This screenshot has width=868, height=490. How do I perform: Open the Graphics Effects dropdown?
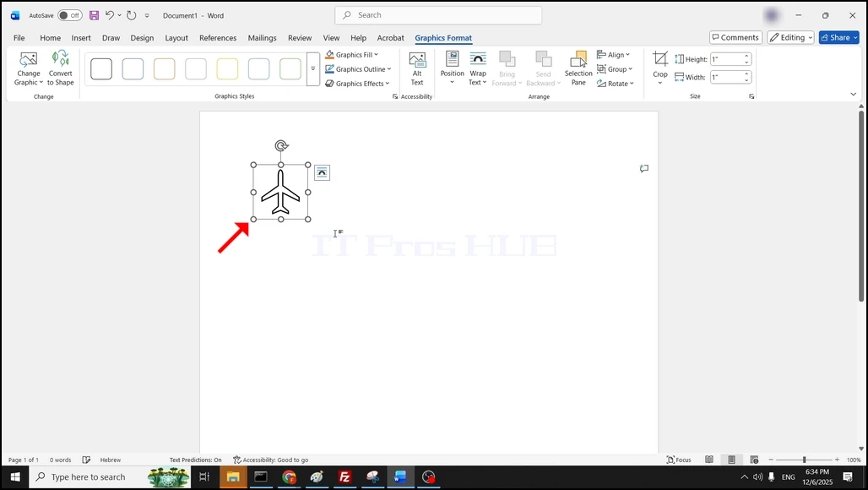pyautogui.click(x=357, y=83)
